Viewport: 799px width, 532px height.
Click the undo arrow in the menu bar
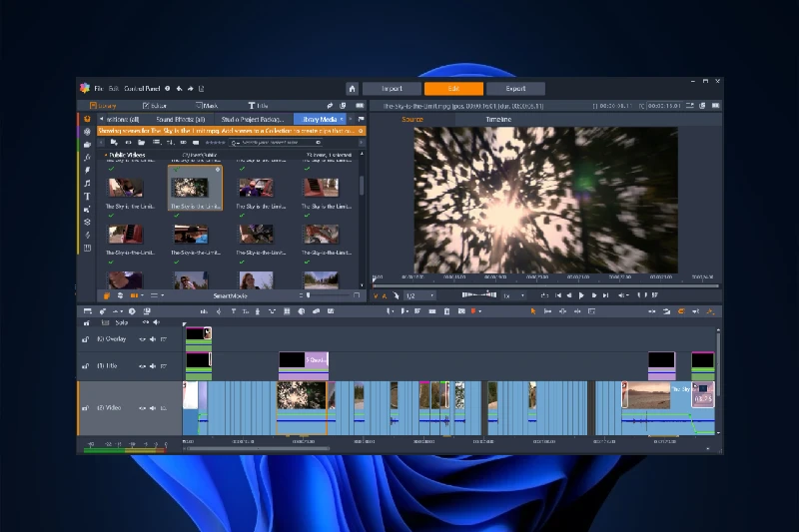click(x=180, y=89)
